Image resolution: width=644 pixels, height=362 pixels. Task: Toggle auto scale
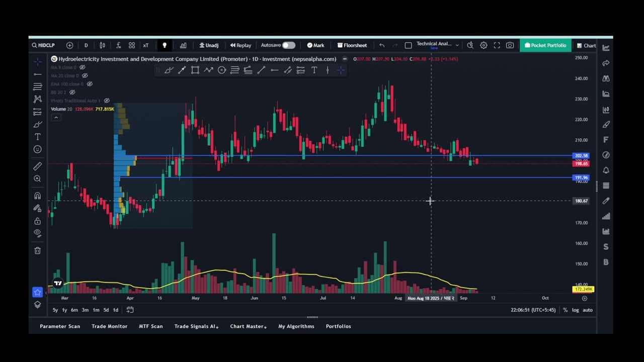(587, 310)
